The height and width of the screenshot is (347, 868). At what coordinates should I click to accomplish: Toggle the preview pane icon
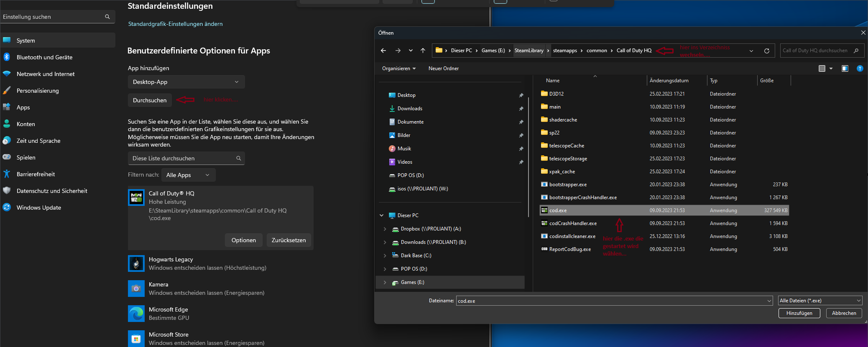[845, 68]
